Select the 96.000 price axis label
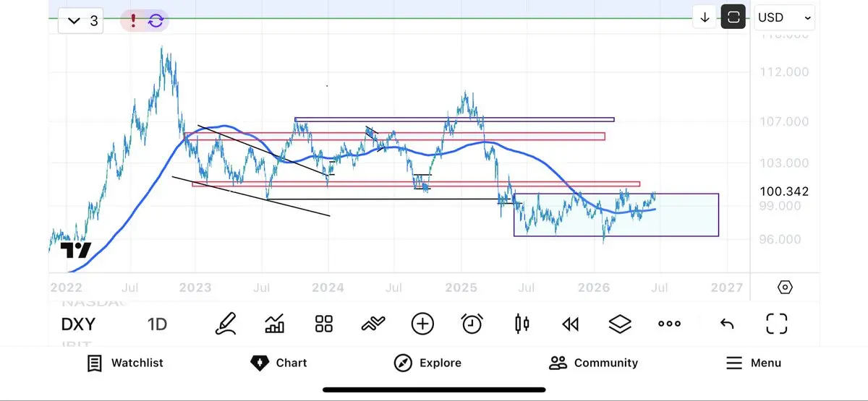The height and width of the screenshot is (401, 868). point(780,239)
